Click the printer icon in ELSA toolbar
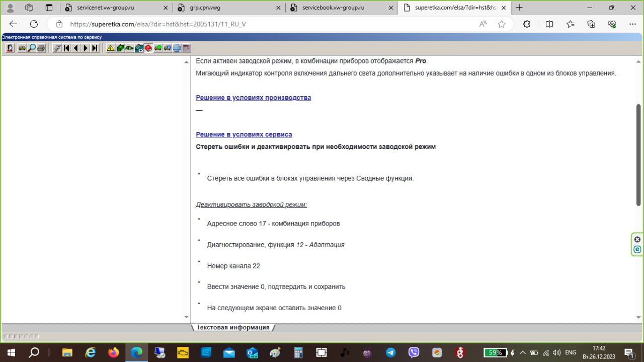This screenshot has height=362, width=644. [41, 48]
